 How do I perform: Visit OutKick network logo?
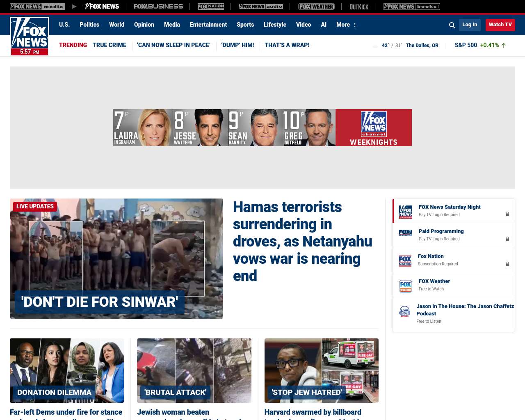click(x=359, y=7)
